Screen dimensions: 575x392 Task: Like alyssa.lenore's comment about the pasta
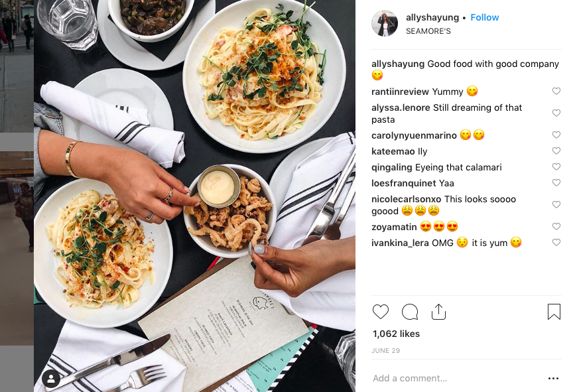coord(556,113)
